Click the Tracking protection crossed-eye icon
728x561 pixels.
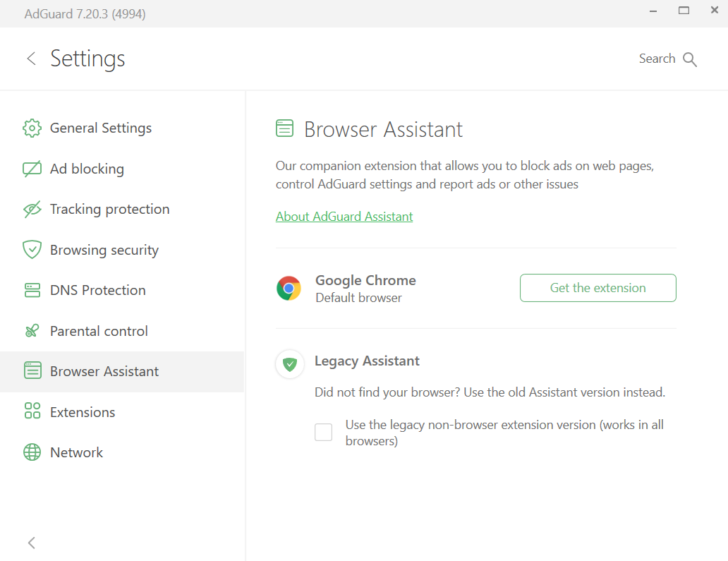(32, 210)
